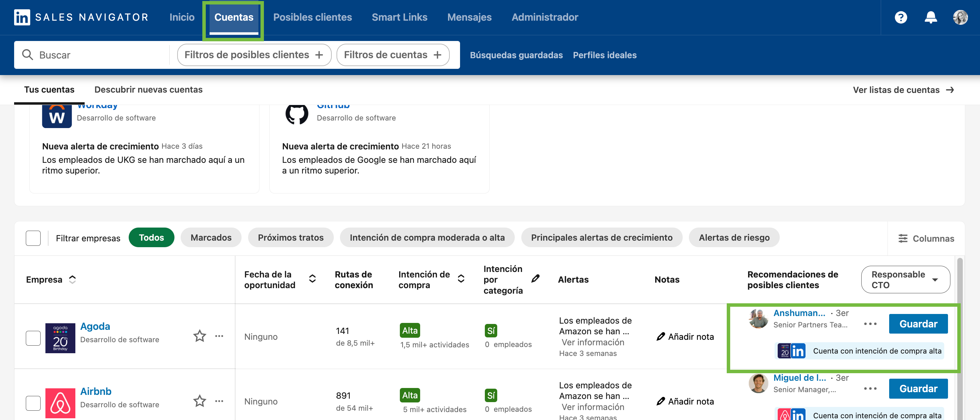This screenshot has width=980, height=420.
Task: Open the notifications bell
Action: click(930, 17)
